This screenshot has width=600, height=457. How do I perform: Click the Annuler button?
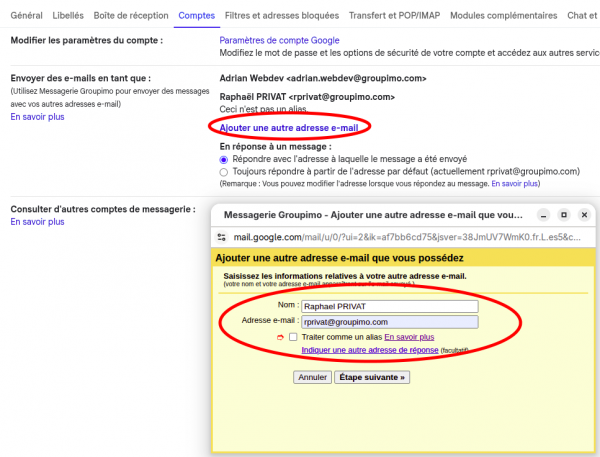click(x=313, y=377)
